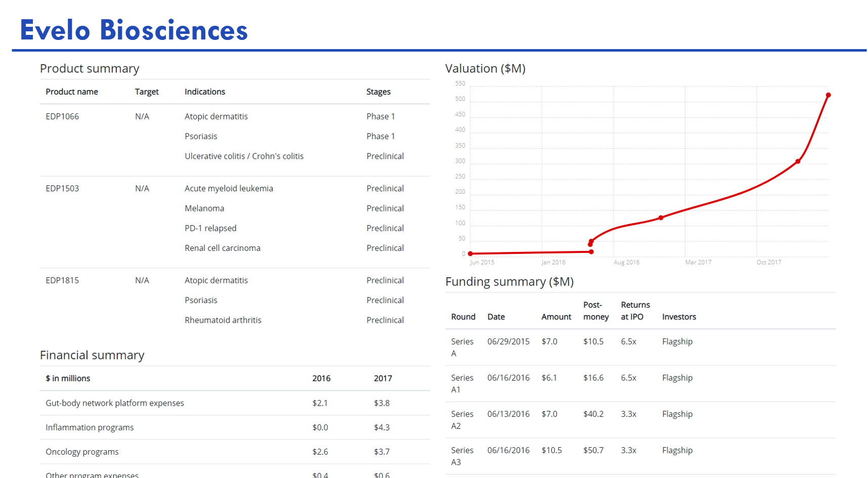
Task: Click the $10.5 amount in Series A3 row
Action: click(x=551, y=450)
